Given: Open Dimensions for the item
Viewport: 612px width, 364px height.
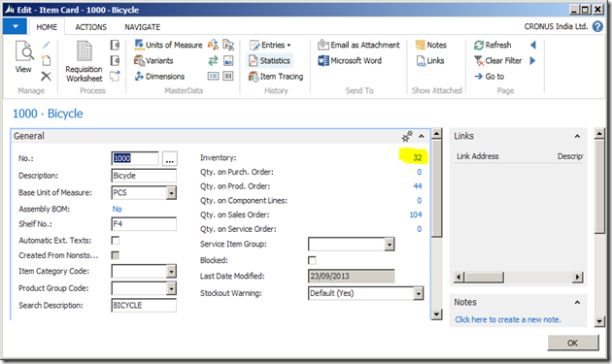Looking at the screenshot, I should [159, 76].
